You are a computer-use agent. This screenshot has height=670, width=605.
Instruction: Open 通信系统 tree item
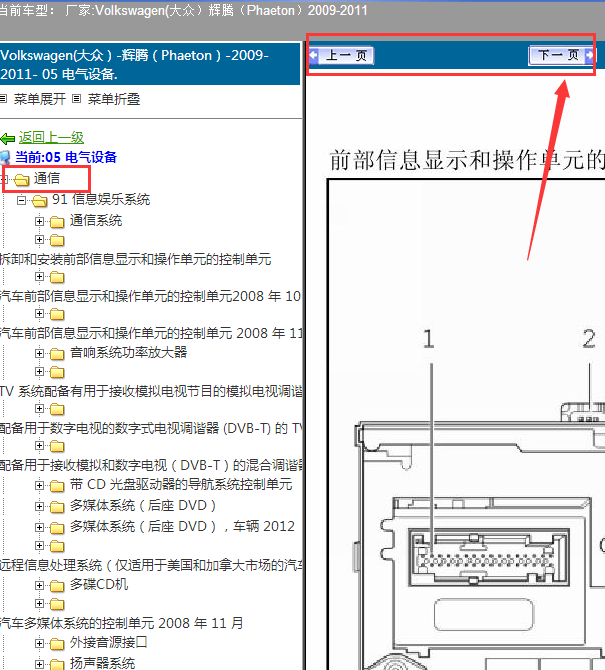[96, 220]
